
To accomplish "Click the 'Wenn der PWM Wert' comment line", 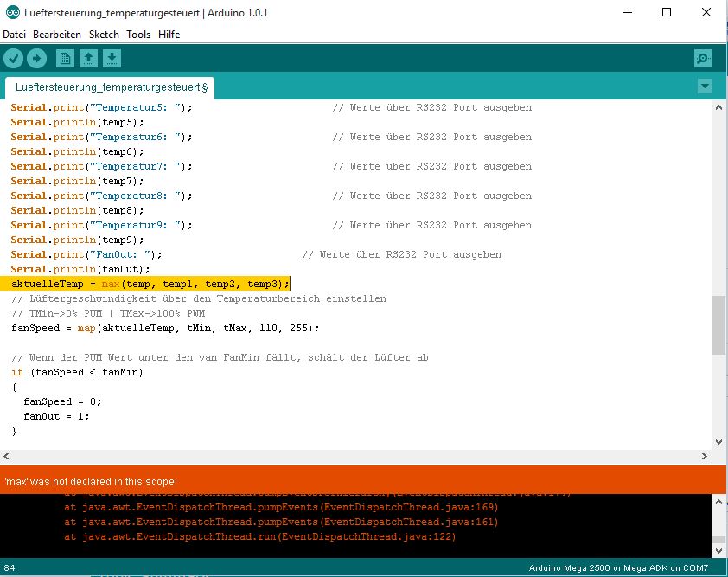I will (220, 357).
